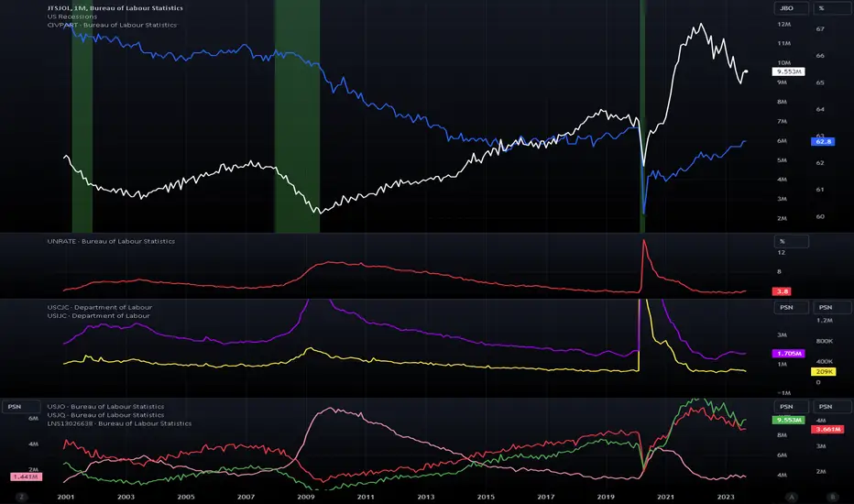The image size is (854, 504).
Task: Click the 2013 label on the time axis
Action: [426, 497]
